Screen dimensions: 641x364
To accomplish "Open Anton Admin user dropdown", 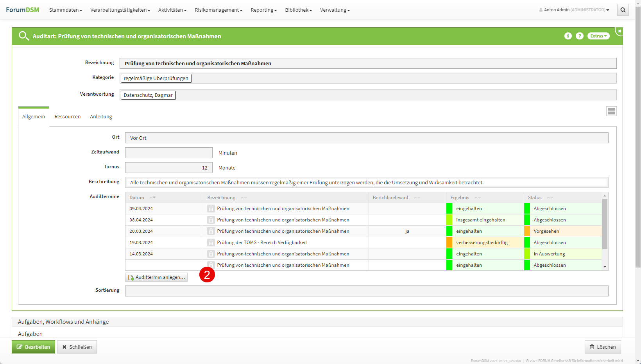I will click(574, 10).
